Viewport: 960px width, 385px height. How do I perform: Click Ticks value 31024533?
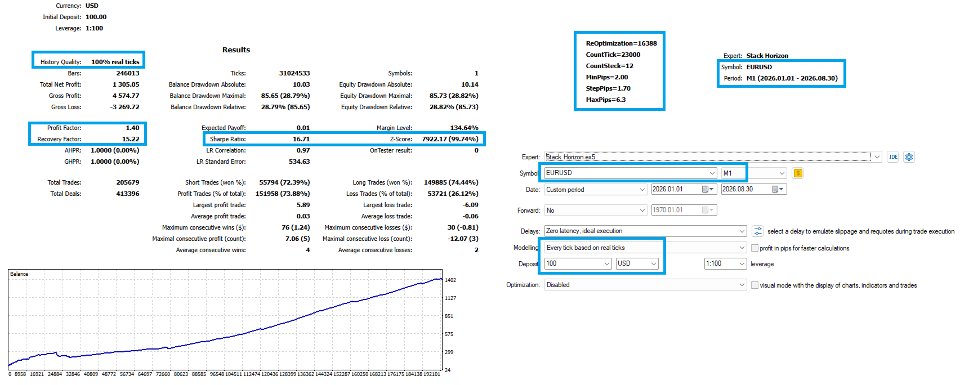pyautogui.click(x=293, y=73)
